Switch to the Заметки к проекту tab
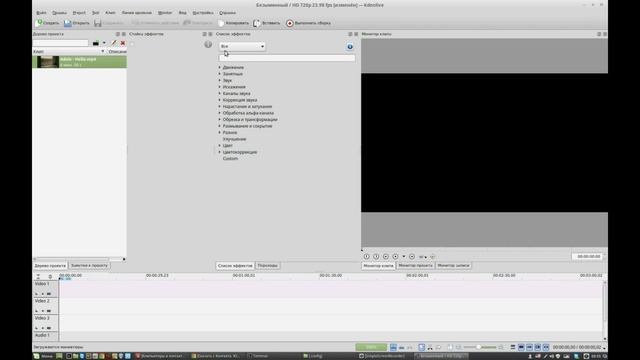 (x=89, y=266)
